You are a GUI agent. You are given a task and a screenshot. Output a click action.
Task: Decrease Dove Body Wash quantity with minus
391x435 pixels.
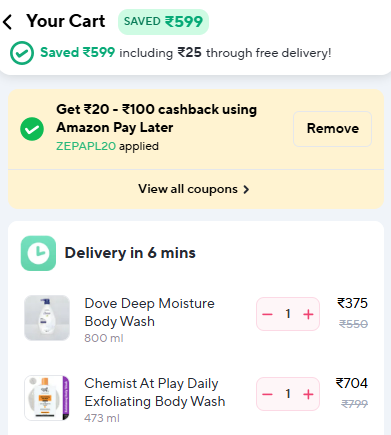point(267,314)
